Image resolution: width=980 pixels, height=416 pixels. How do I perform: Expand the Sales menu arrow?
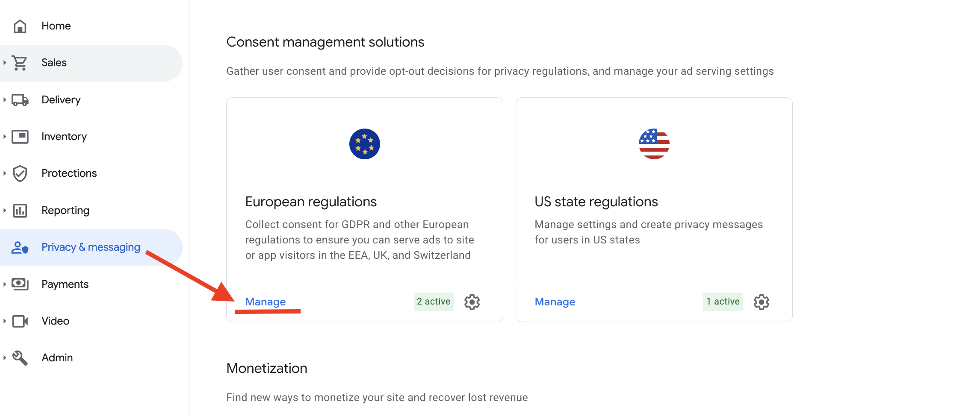coord(5,63)
